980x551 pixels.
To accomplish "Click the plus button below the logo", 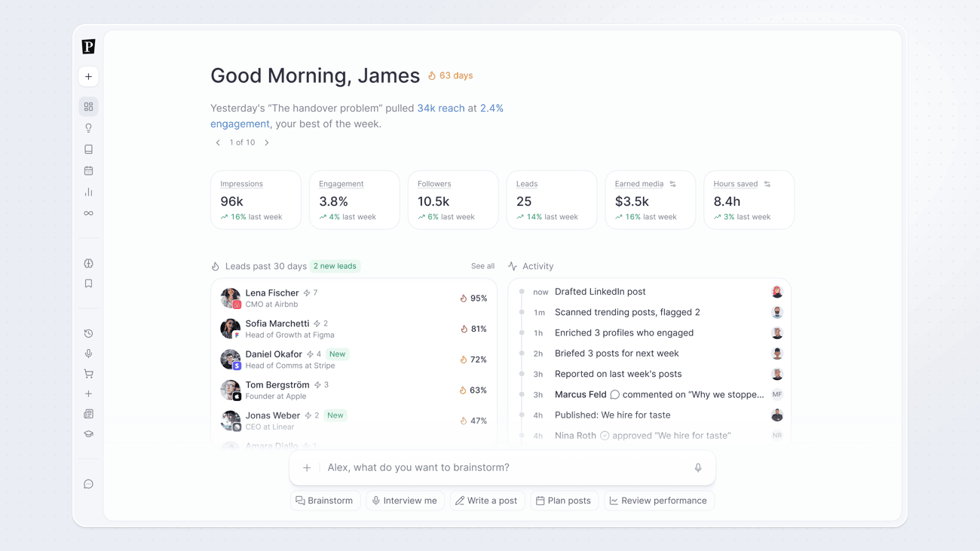I will coord(88,77).
